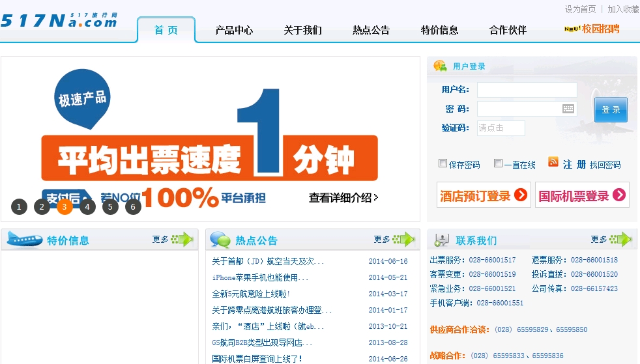The image size is (640, 364).
Task: Click the 注册 link
Action: tap(574, 164)
